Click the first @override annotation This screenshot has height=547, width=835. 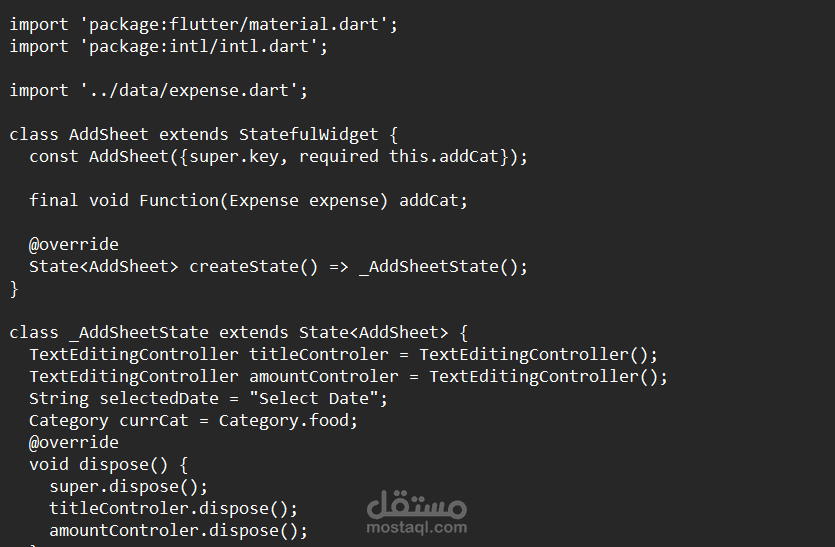point(74,244)
